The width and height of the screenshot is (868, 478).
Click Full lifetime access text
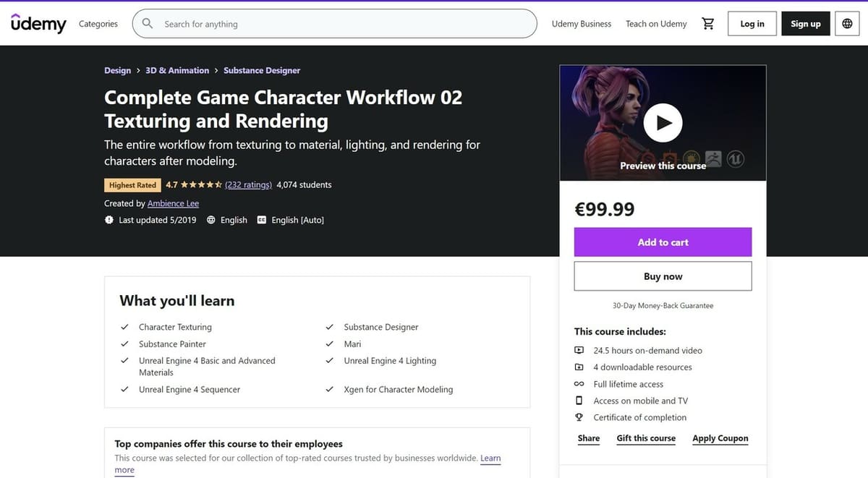629,384
